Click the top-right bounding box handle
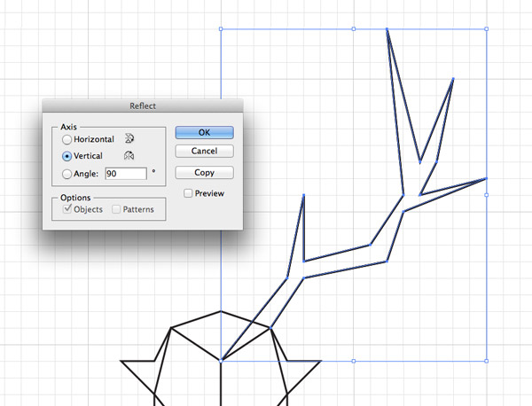The height and width of the screenshot is (406, 532). pos(487,28)
